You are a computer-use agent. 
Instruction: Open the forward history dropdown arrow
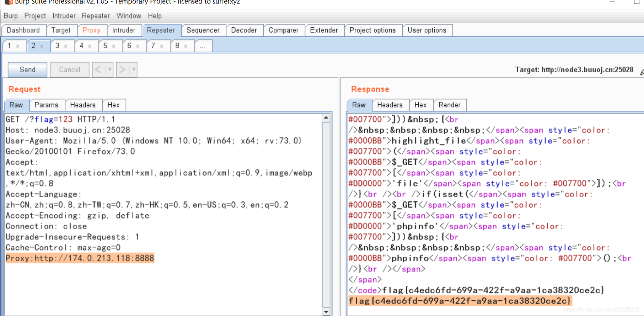134,69
